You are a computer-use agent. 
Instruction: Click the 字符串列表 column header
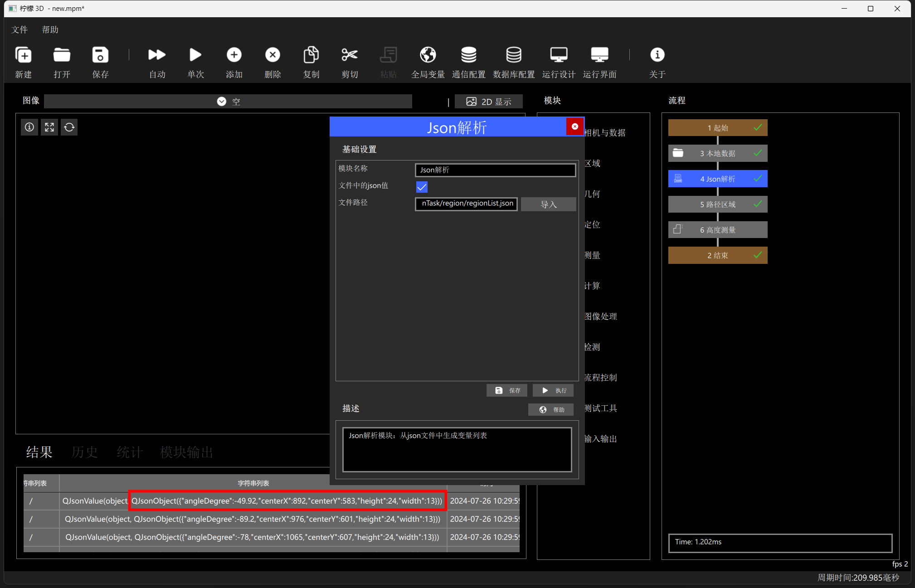click(253, 483)
